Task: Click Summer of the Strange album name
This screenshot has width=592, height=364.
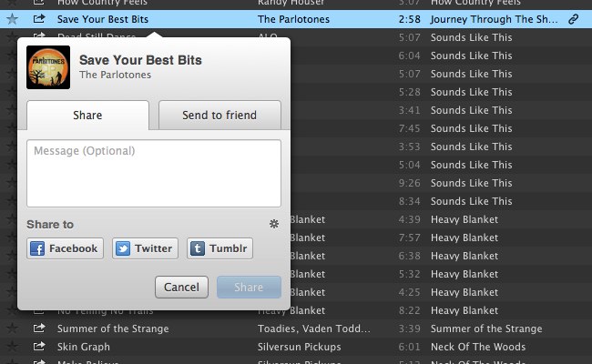Action: [x=486, y=329]
